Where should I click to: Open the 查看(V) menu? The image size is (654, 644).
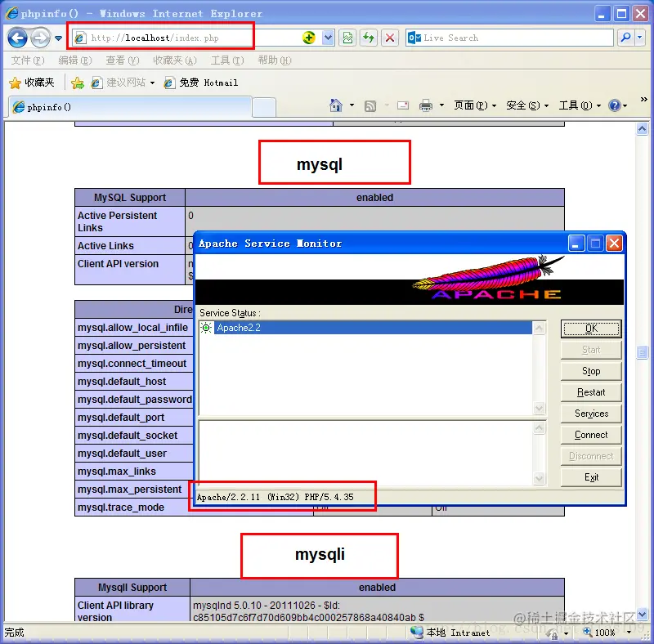pyautogui.click(x=122, y=60)
